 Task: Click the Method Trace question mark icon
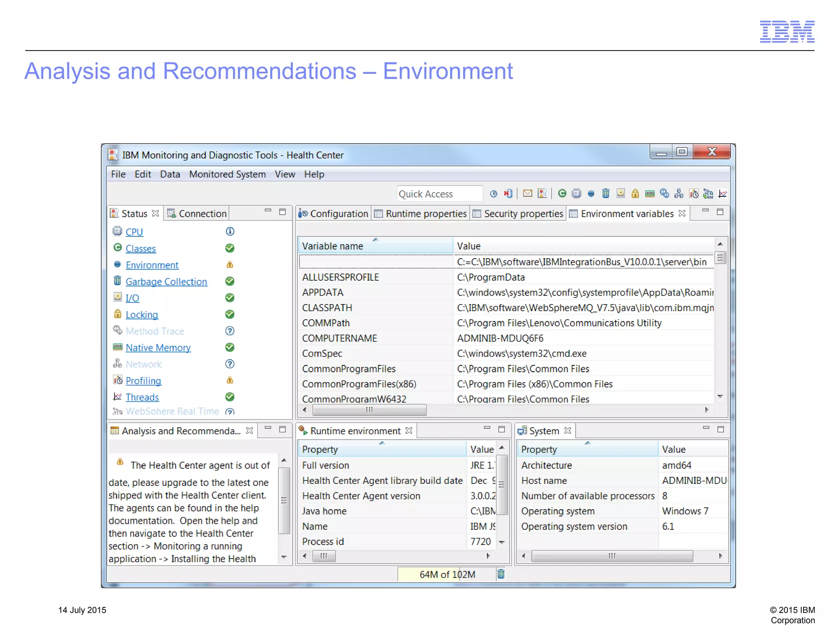coord(230,331)
